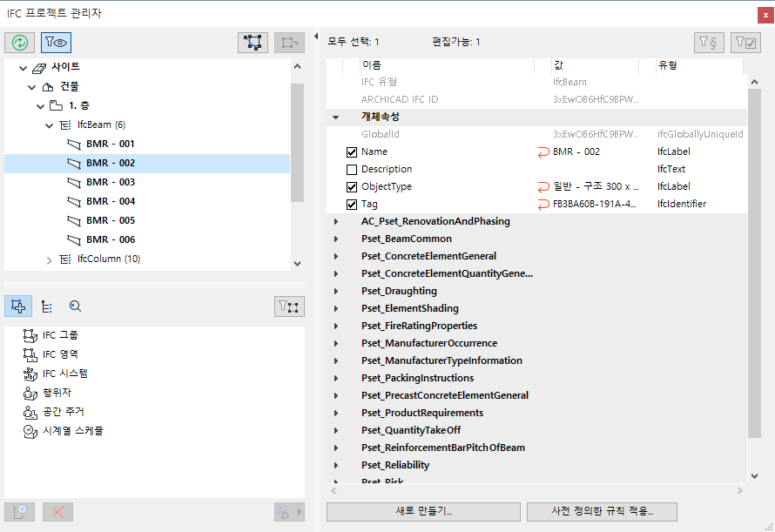Viewport: 775px width, 532px height.
Task: Click the ObjectType value field
Action: (595, 187)
